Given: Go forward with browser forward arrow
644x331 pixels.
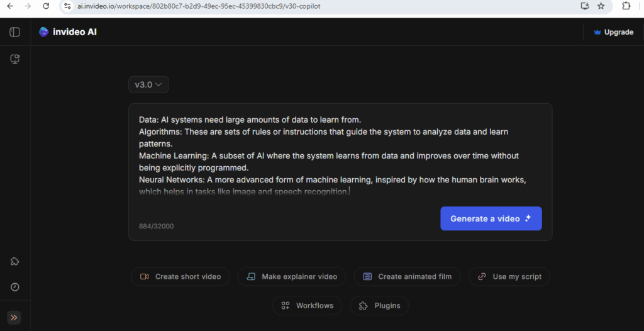Looking at the screenshot, I should point(28,6).
